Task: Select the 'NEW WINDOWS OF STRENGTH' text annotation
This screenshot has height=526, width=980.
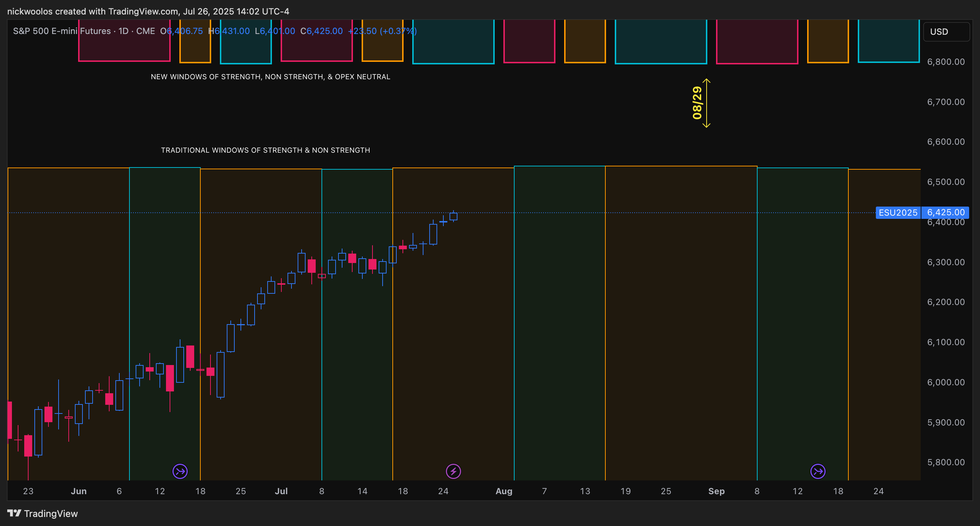Action: point(270,77)
